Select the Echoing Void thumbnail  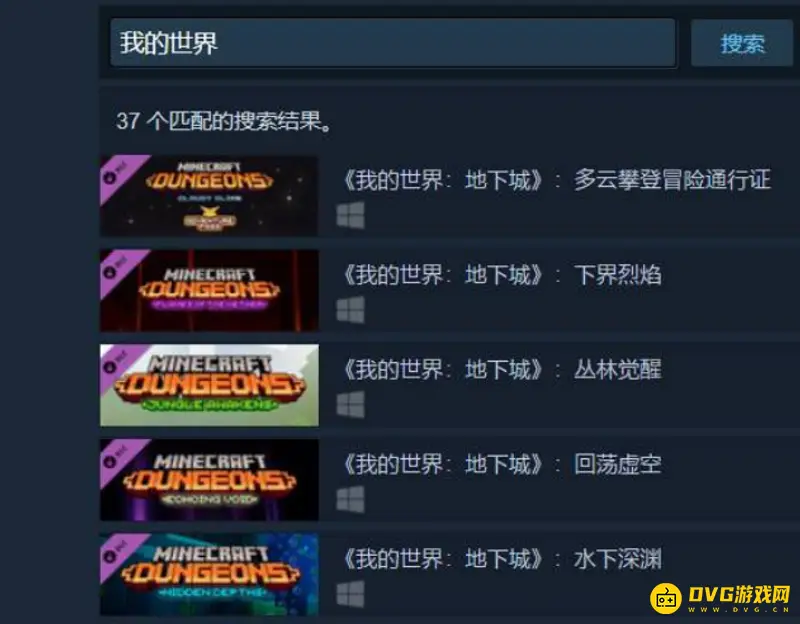tap(209, 480)
